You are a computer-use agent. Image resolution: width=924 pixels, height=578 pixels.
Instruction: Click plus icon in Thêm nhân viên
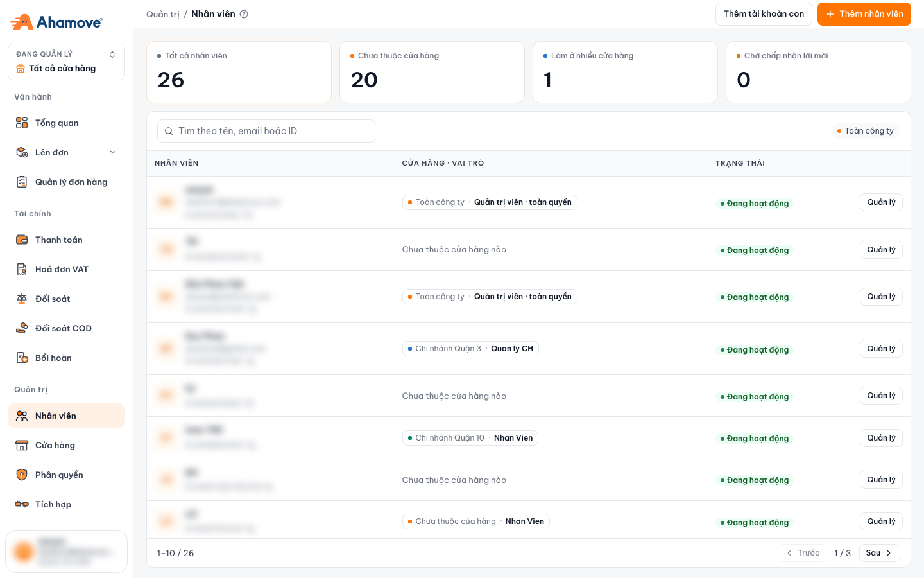click(x=830, y=14)
